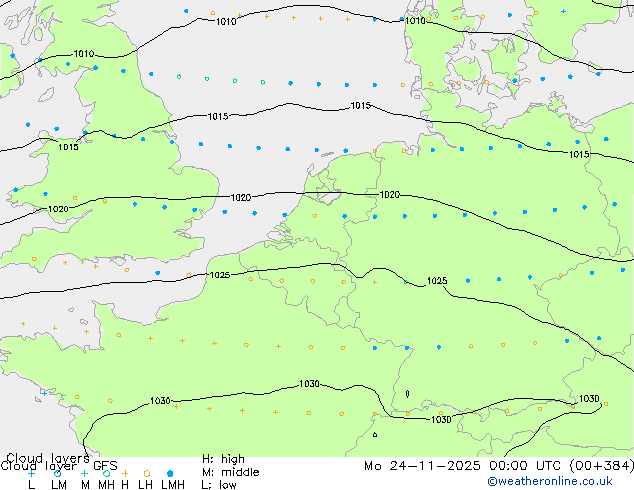The height and width of the screenshot is (490, 634).
Task: Click the filled blue symbol in the cloud legend
Action: (x=170, y=473)
